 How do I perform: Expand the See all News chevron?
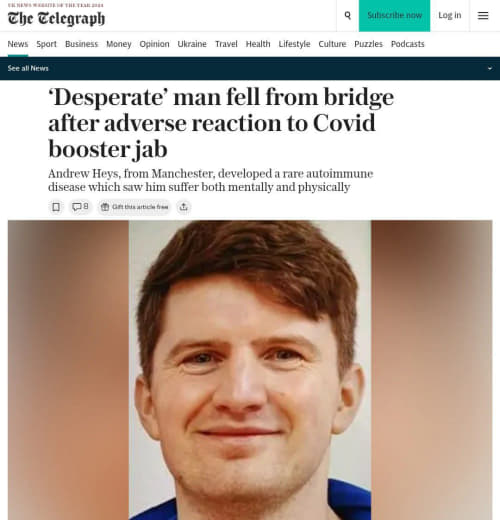(x=490, y=68)
